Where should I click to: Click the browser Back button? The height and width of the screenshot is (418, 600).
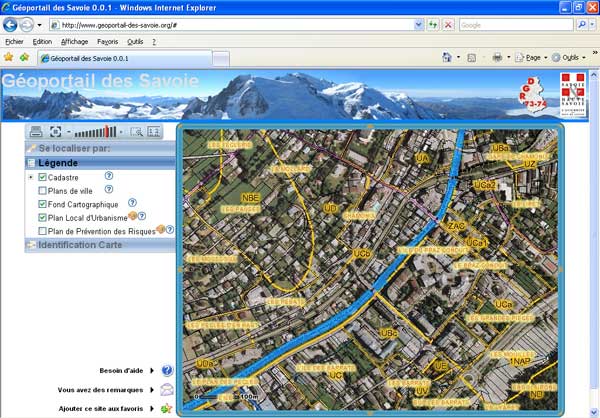click(10, 25)
